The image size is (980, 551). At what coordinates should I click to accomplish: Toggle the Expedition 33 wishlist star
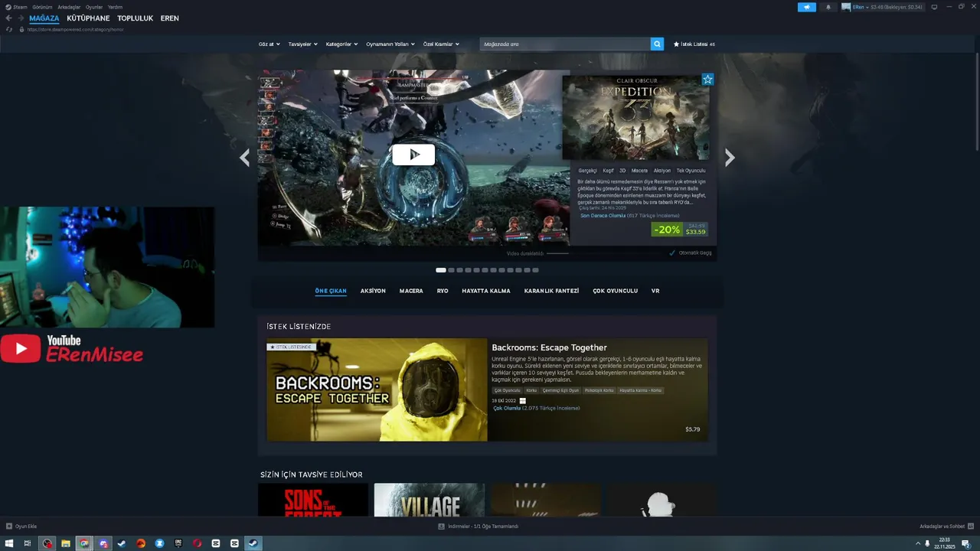707,80
